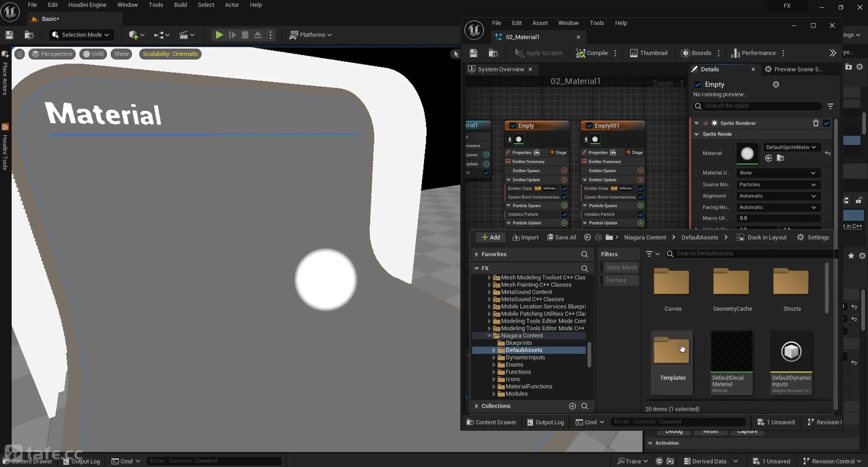Viewport: 868px width, 467px height.
Task: Collapse the Niagara Content folder tree
Action: click(x=489, y=336)
